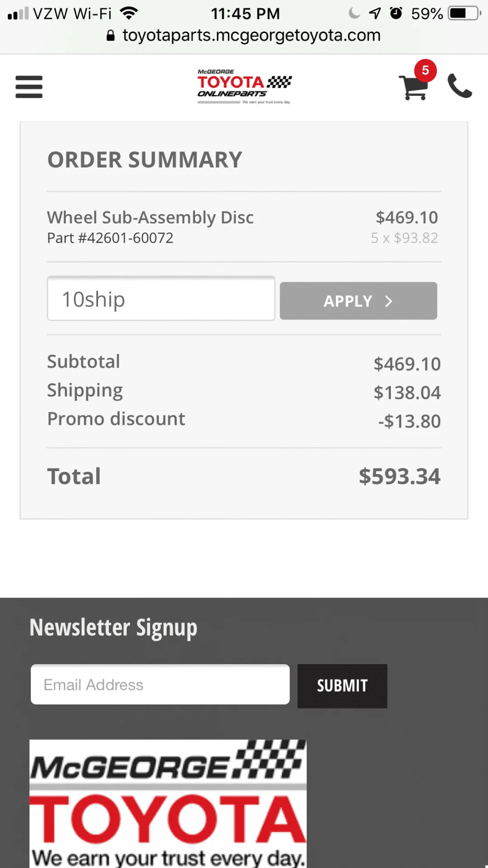Tap the phone call icon

tap(460, 86)
